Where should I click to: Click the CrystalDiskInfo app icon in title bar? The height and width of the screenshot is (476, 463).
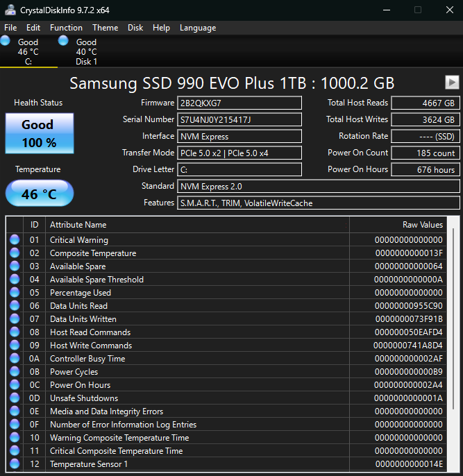coord(10,10)
